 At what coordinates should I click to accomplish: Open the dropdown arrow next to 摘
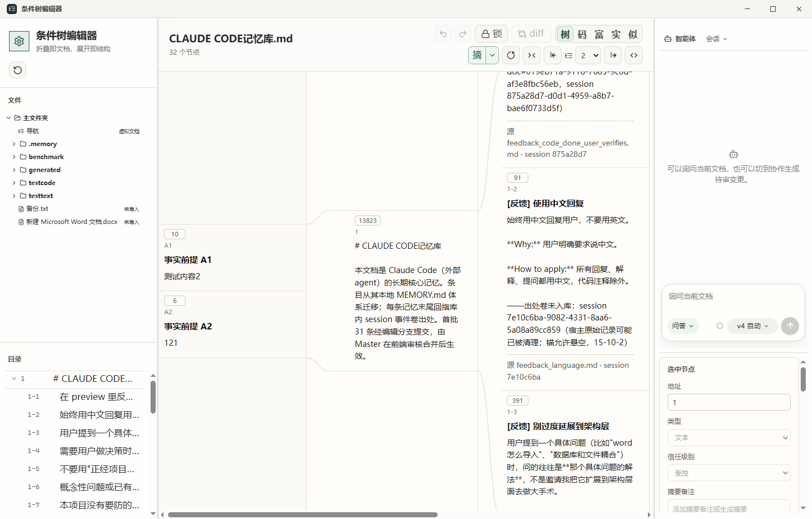click(x=492, y=55)
